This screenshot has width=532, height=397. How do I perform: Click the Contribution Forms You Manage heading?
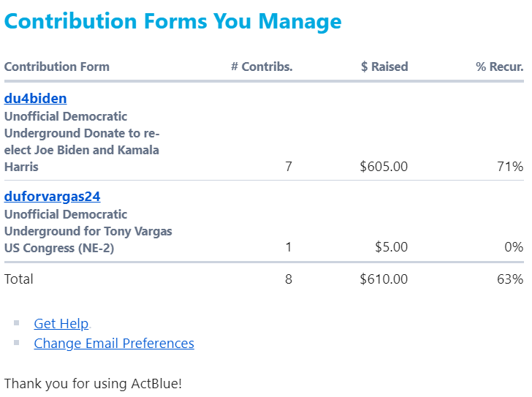172,21
